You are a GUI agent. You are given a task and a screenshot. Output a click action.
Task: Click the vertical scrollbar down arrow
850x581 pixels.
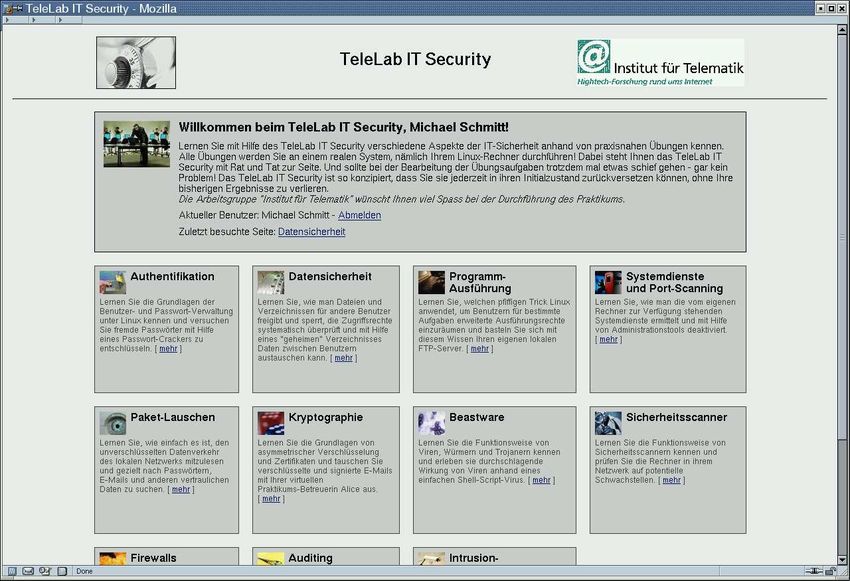point(842,560)
